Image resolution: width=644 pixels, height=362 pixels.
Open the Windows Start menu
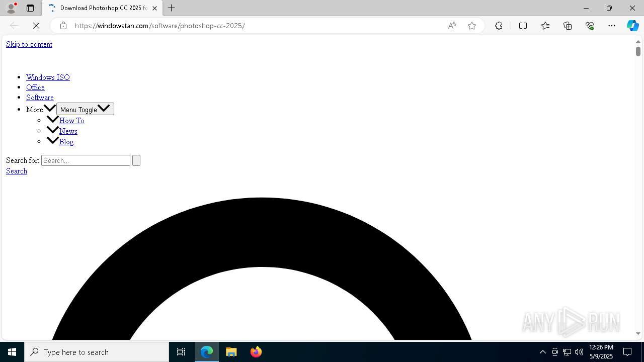[x=12, y=352]
